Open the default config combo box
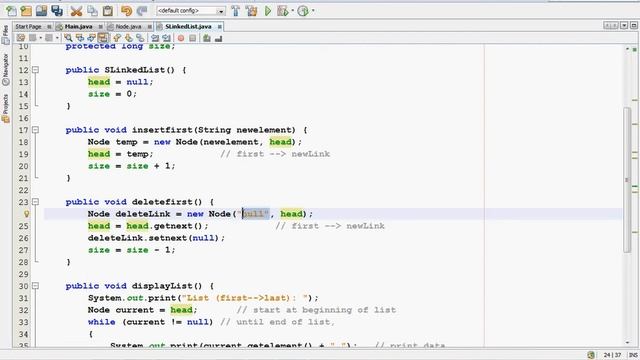The height and width of the screenshot is (360, 640). click(191, 11)
